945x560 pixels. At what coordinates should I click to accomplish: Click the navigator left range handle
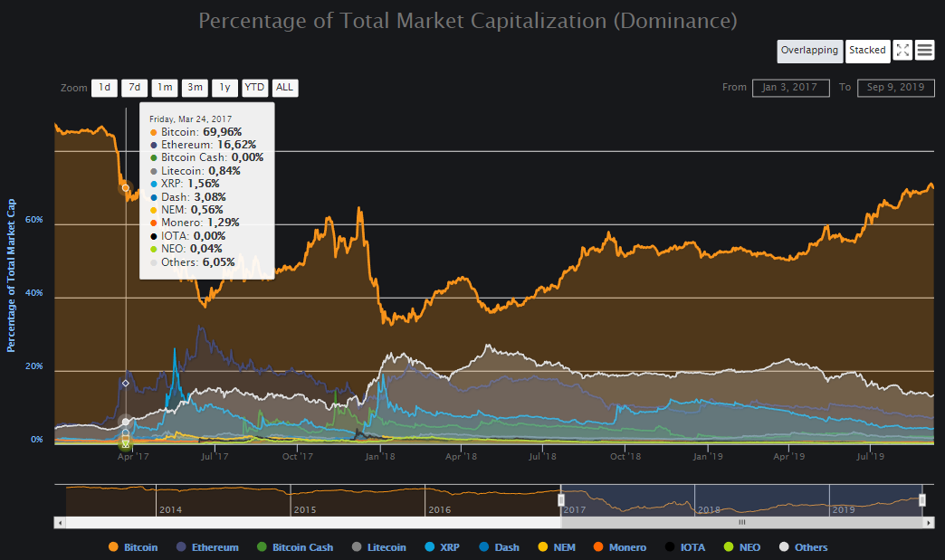coord(561,500)
